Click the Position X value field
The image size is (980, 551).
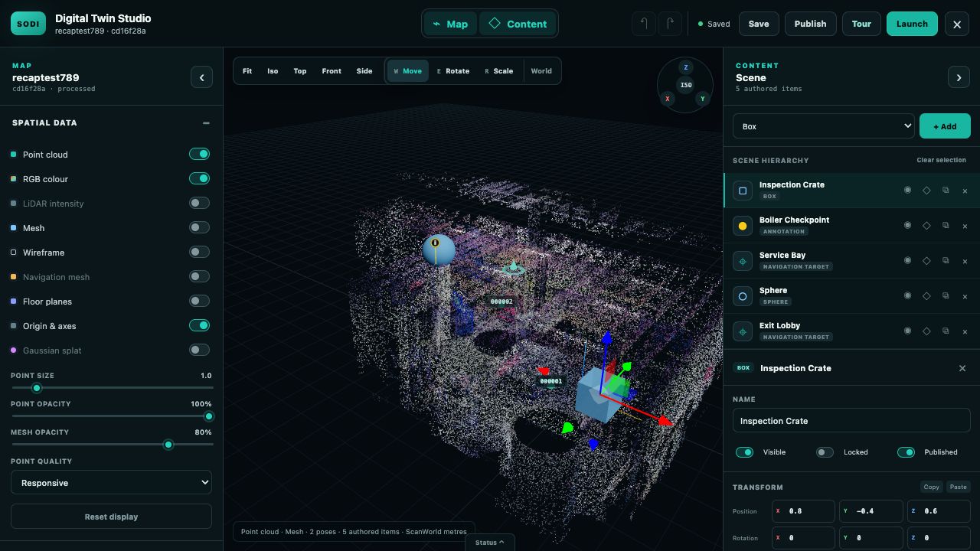point(803,511)
